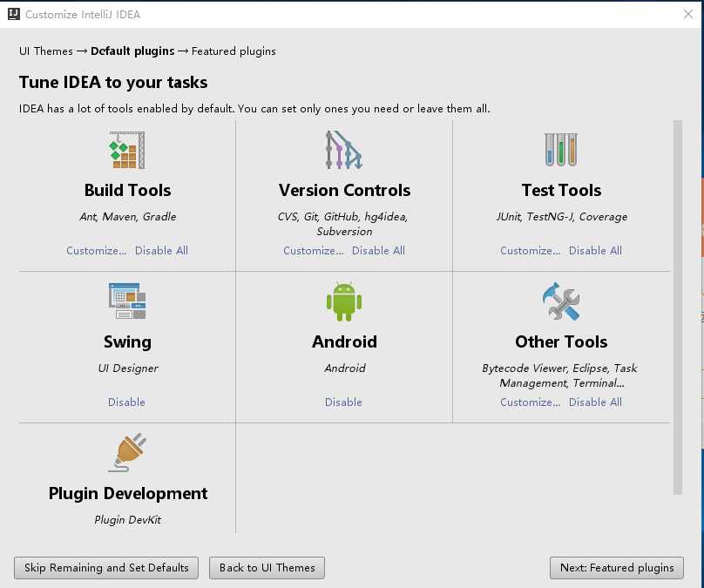Click the Other Tools heading
Image resolution: width=704 pixels, height=588 pixels.
[561, 342]
